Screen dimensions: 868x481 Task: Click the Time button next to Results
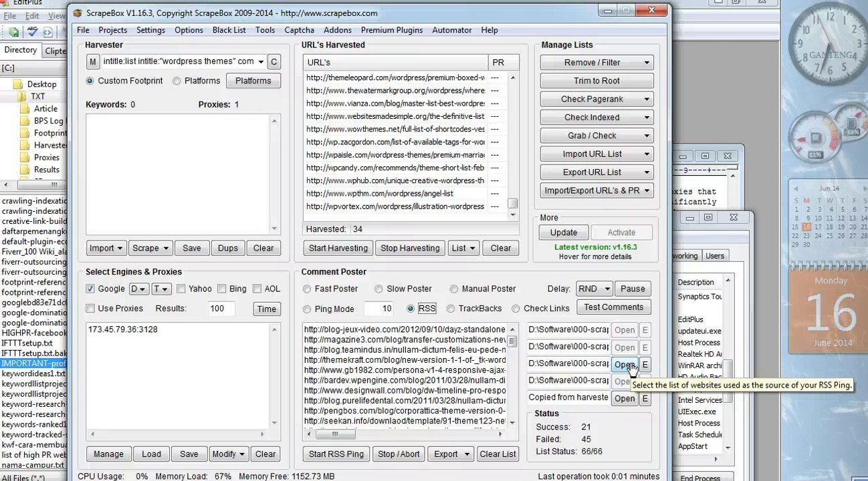pyautogui.click(x=266, y=309)
